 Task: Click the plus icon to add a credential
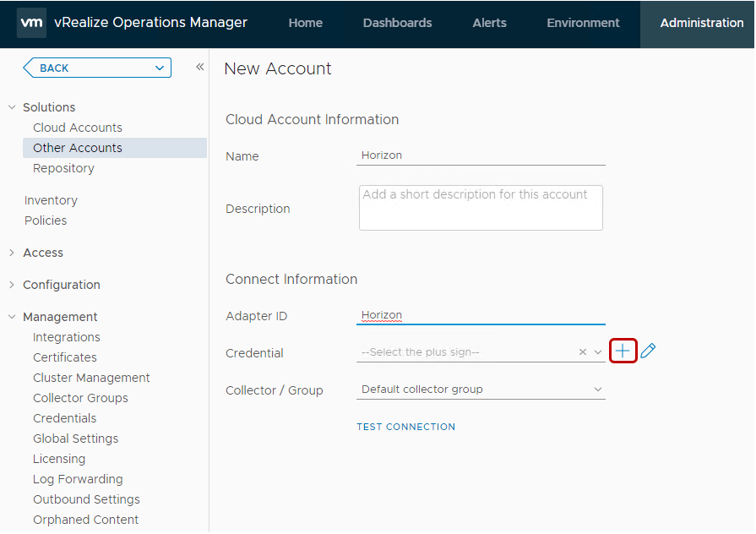click(623, 350)
